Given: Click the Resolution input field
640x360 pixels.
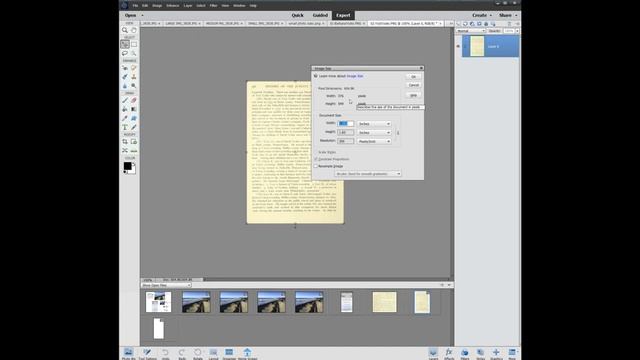Looking at the screenshot, I should pos(346,141).
